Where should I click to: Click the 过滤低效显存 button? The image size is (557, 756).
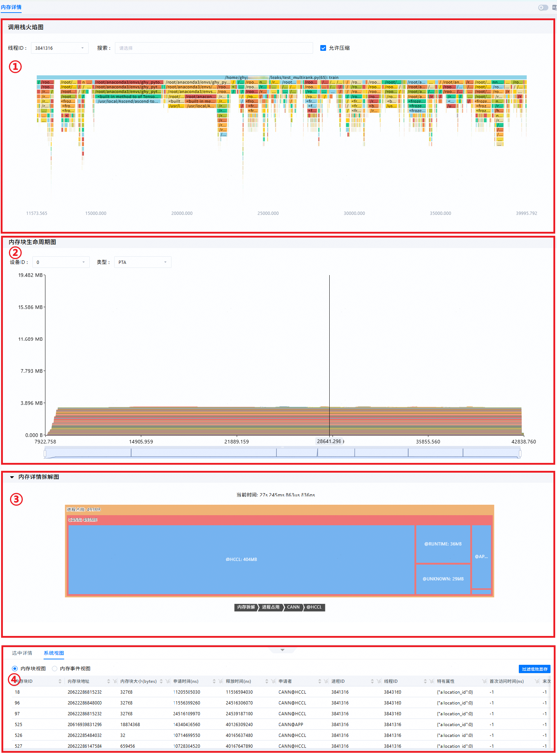(x=535, y=669)
